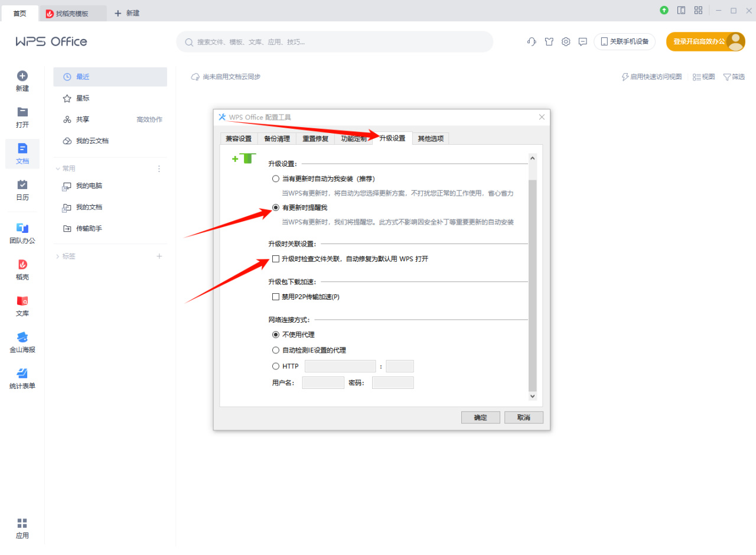Click the window layout icon in title bar

681,10
